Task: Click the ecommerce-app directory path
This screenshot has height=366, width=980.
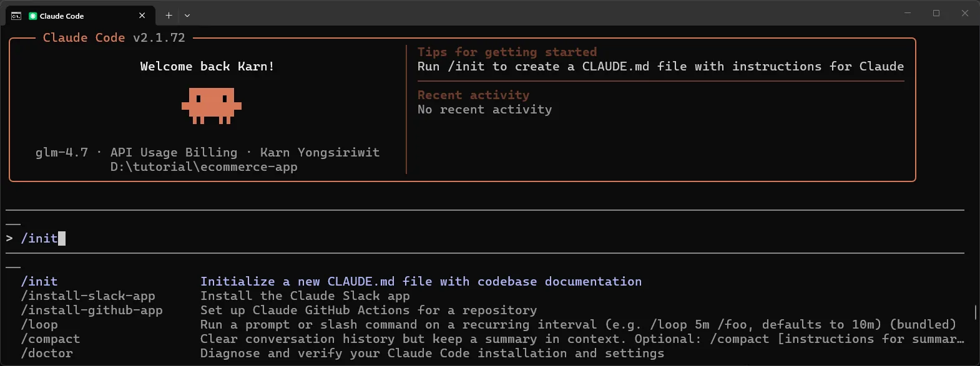Action: pos(203,166)
